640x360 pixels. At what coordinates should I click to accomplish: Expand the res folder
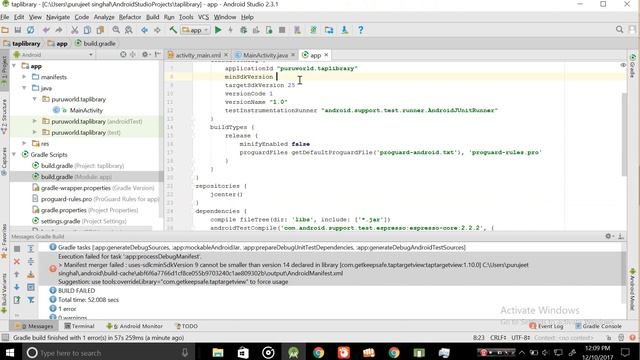pyautogui.click(x=24, y=143)
